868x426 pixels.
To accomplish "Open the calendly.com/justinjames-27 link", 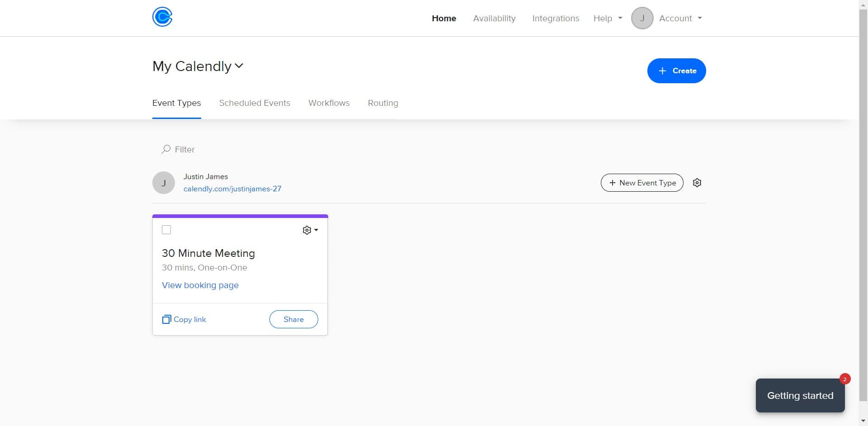I will [x=232, y=189].
